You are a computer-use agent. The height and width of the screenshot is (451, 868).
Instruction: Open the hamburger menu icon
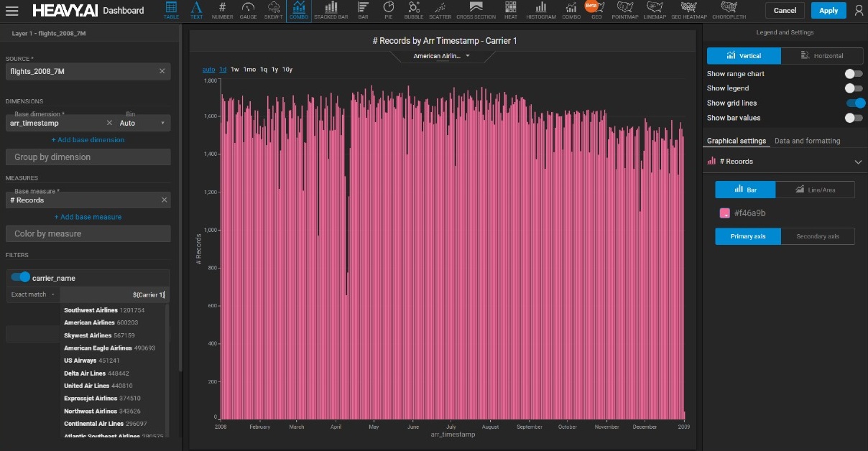pos(11,11)
